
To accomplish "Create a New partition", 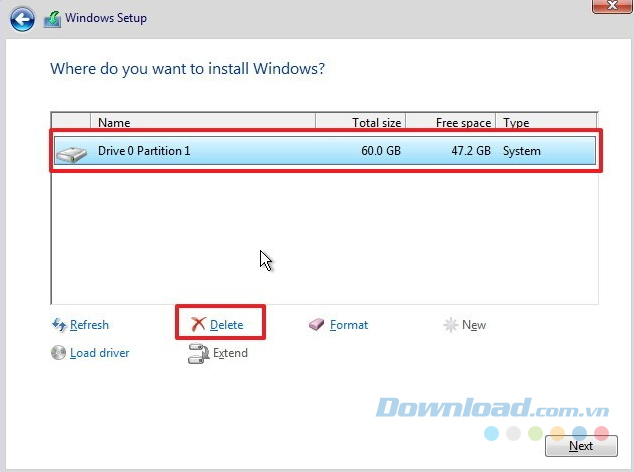I will pos(474,325).
